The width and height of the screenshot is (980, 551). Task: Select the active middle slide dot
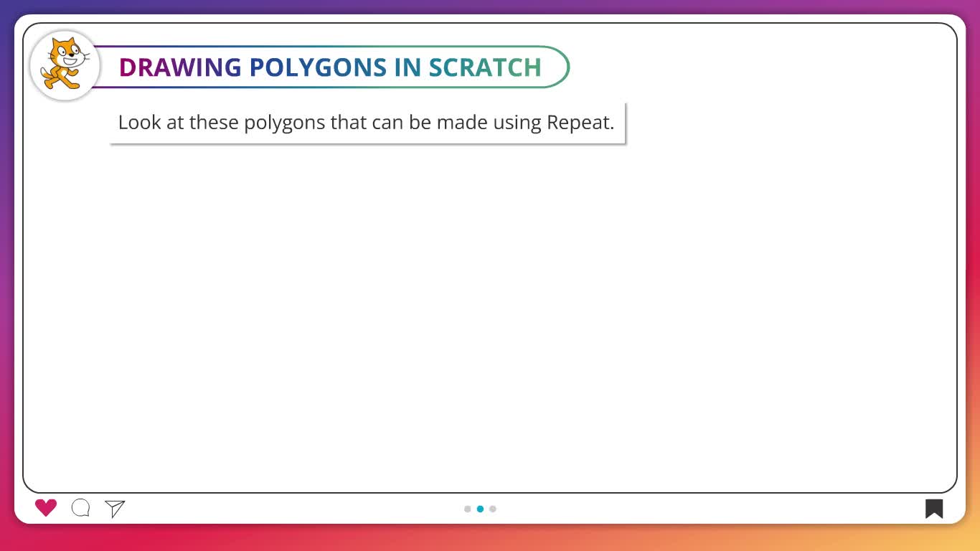coord(480,509)
